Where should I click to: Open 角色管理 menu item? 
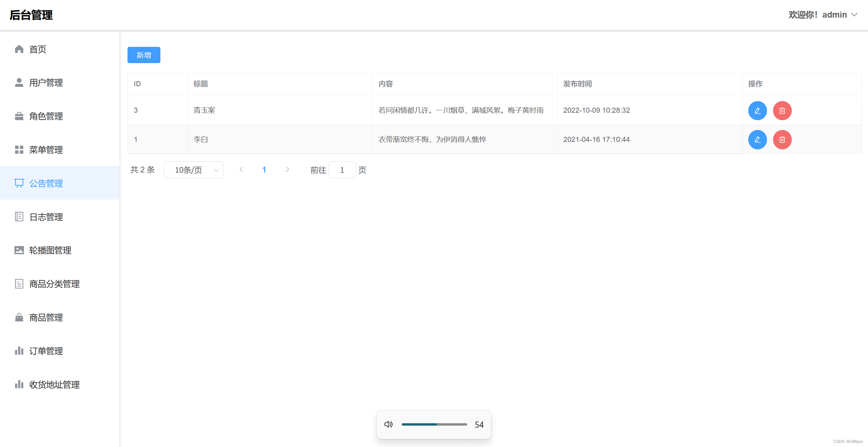[60, 116]
